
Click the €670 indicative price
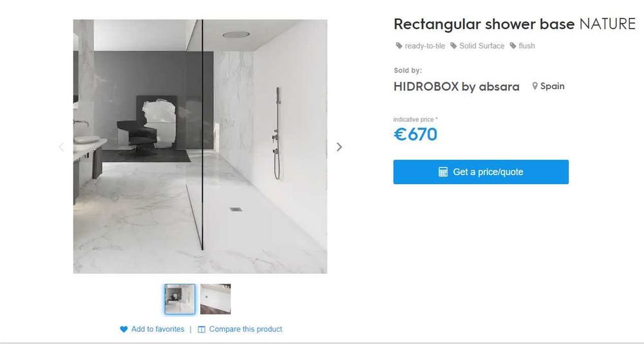tap(415, 135)
